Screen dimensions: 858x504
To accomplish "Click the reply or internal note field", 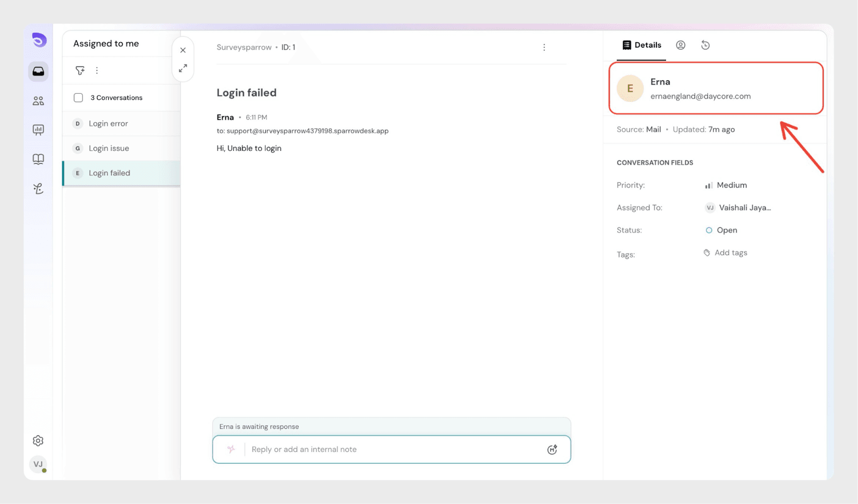I will point(391,449).
